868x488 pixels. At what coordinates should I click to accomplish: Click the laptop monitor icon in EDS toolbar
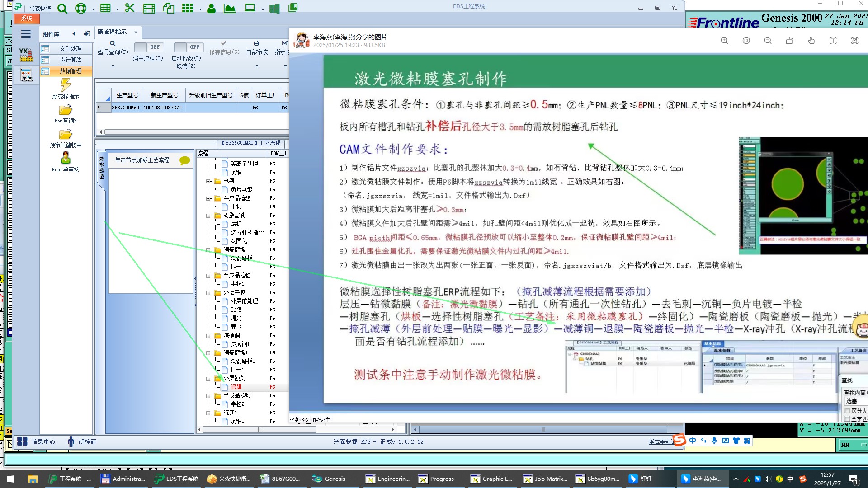point(250,8)
